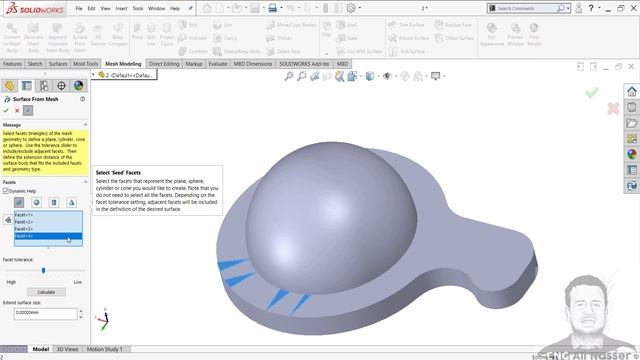640x360 pixels.
Task: Select Facet<3> in the facets list
Action: pyautogui.click(x=48, y=229)
